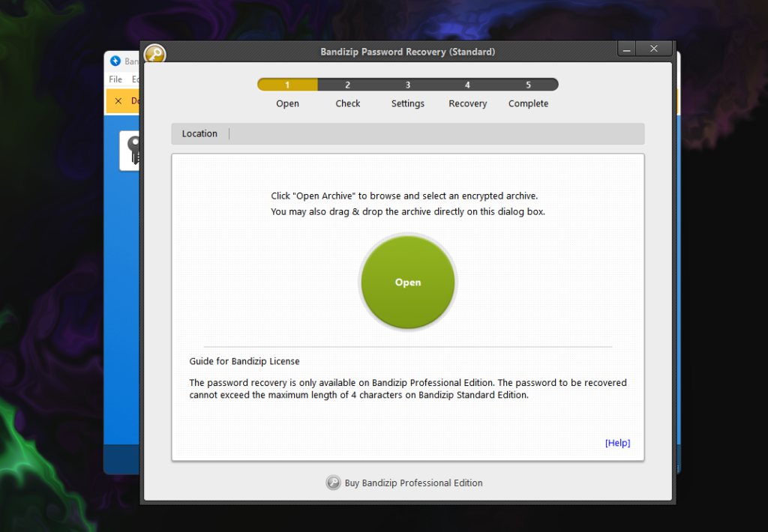Minimize the Password Recovery window
The height and width of the screenshot is (532, 768).
(629, 49)
